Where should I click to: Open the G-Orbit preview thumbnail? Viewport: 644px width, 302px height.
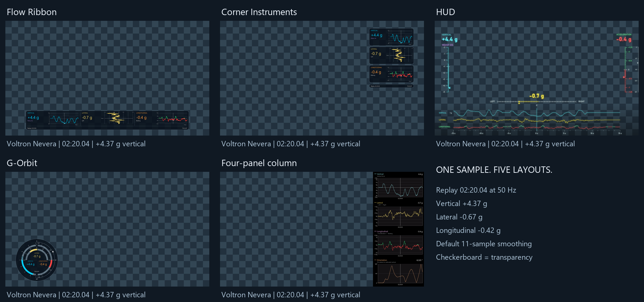[x=107, y=229]
